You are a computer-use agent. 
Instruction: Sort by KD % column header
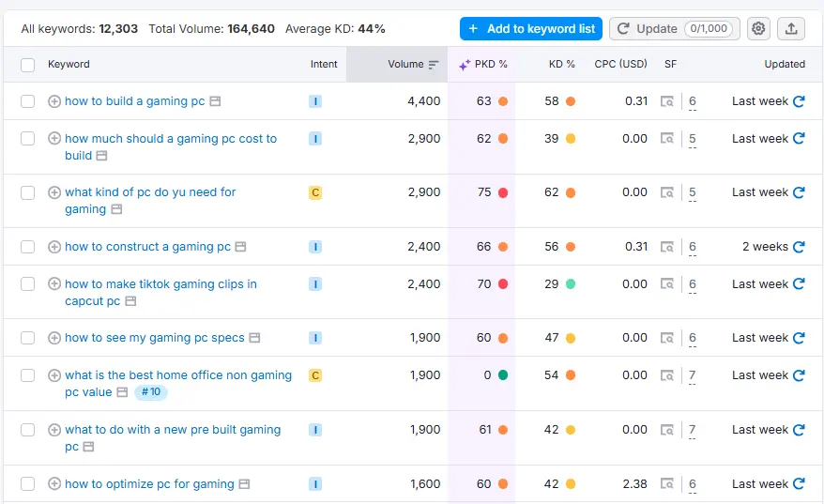point(561,65)
